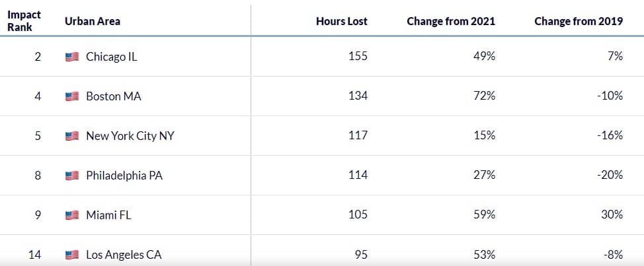Viewport: 644px width, 266px height.
Task: Click the US flag beside Miami FL
Action: pyautogui.click(x=72, y=215)
